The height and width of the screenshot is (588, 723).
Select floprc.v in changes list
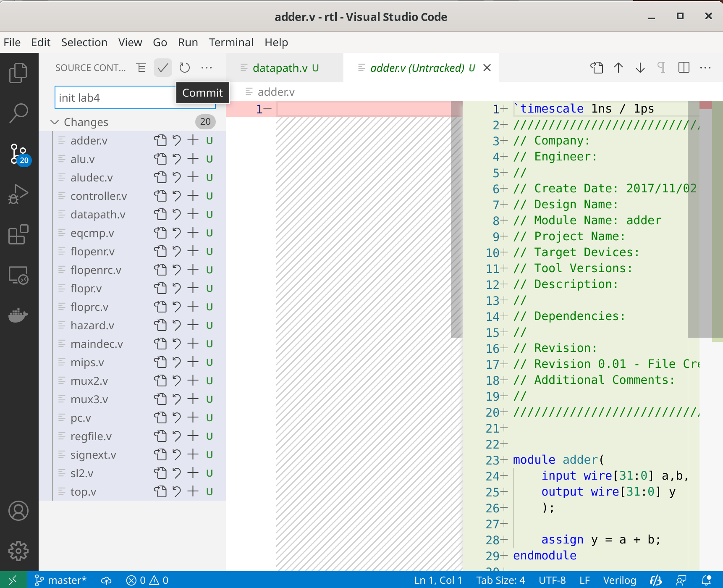click(133, 307)
